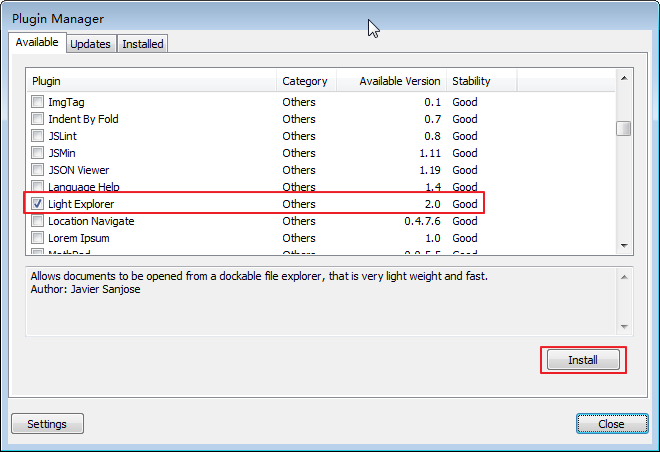Select the Available tab

38,43
